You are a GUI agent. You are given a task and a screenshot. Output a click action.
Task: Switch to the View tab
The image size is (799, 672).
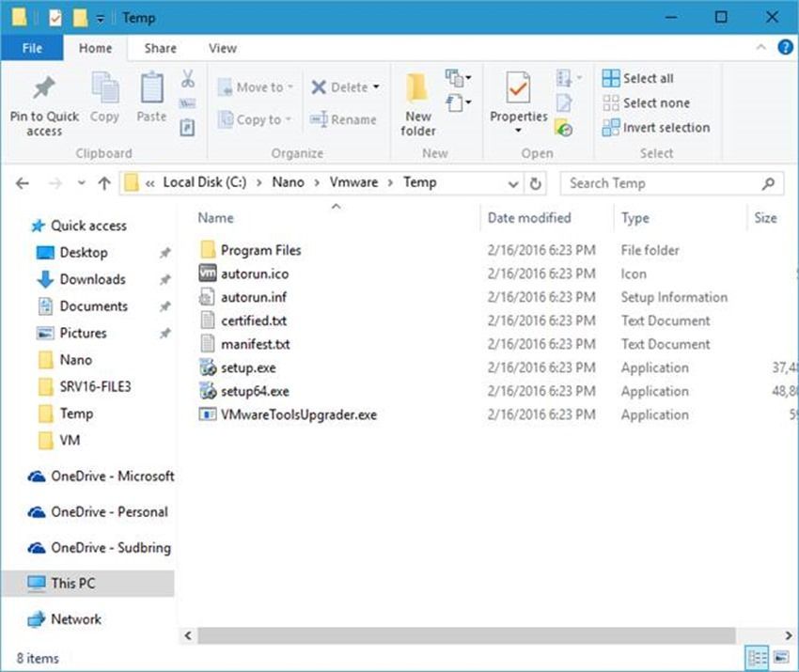[x=222, y=48]
